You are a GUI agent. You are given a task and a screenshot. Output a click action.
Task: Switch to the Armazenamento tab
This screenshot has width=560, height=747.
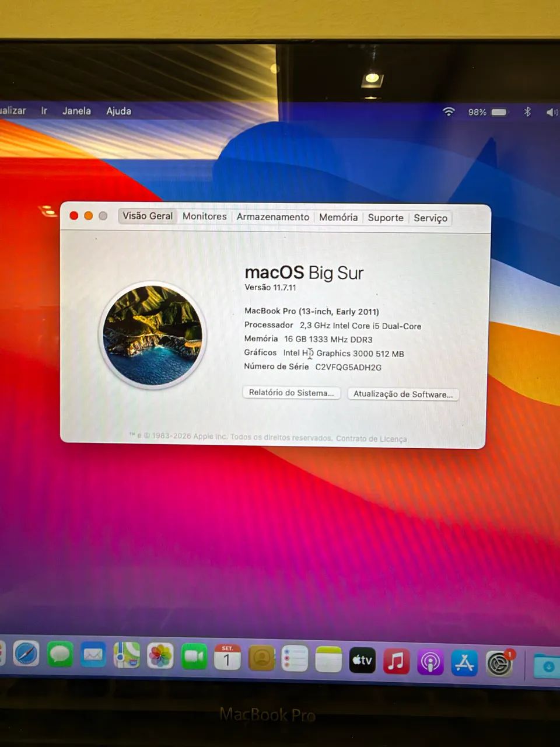click(273, 217)
